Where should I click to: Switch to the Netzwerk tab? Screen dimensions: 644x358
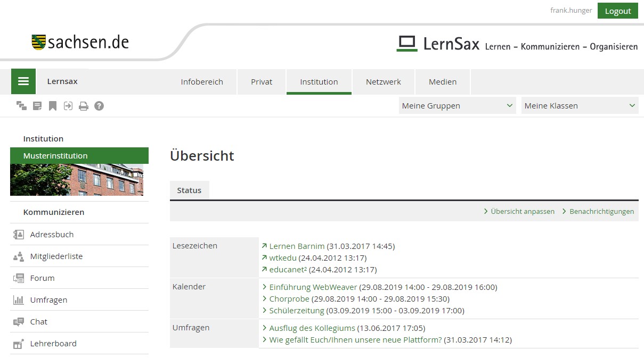click(x=383, y=82)
